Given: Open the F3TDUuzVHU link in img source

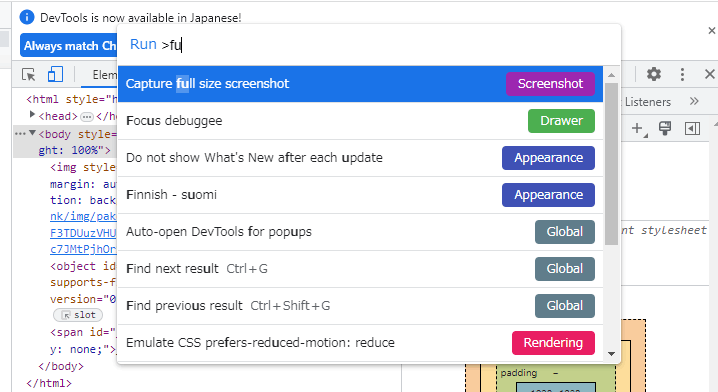Looking at the screenshot, I should [x=83, y=233].
